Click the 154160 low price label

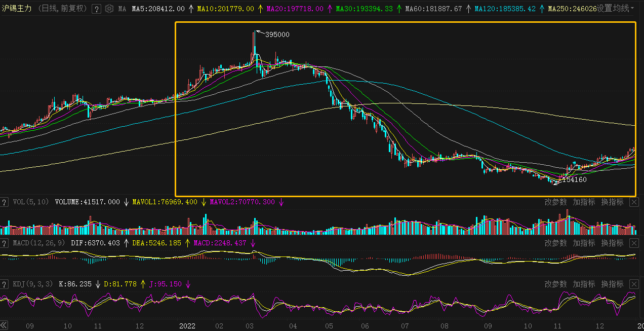574,179
